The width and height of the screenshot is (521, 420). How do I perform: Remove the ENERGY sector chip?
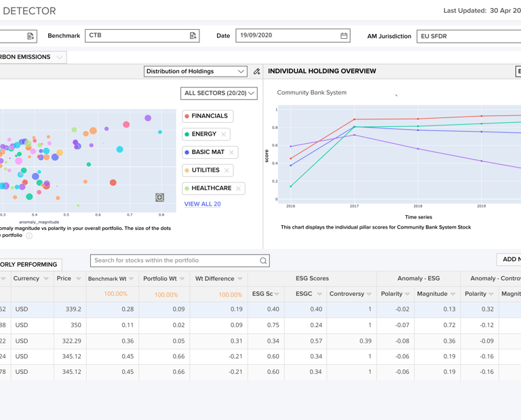[224, 134]
